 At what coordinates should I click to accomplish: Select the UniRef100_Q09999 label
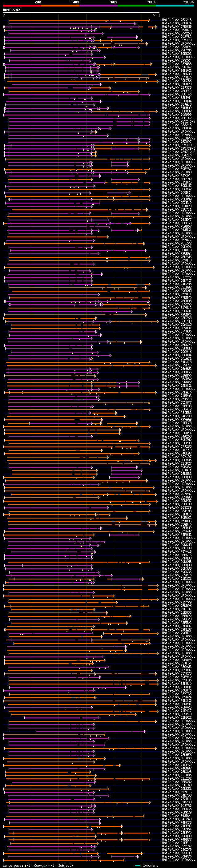coord(177,115)
